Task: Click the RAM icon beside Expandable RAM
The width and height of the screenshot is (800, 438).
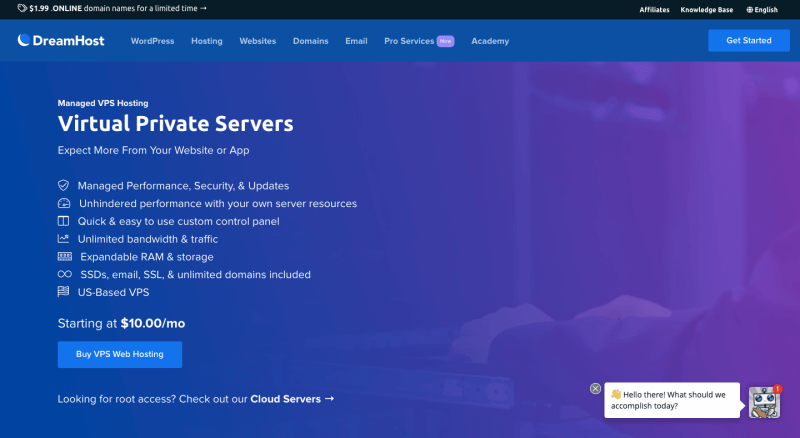Action: (x=65, y=256)
